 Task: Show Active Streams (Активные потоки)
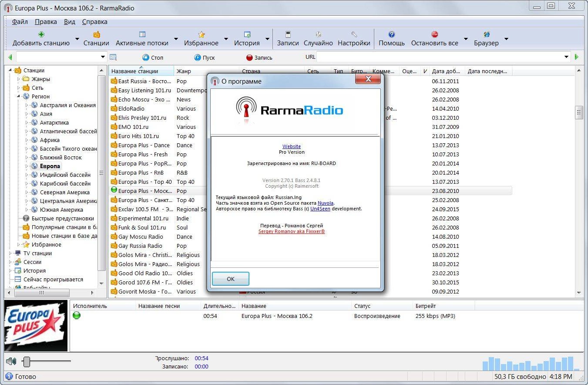tap(142, 38)
